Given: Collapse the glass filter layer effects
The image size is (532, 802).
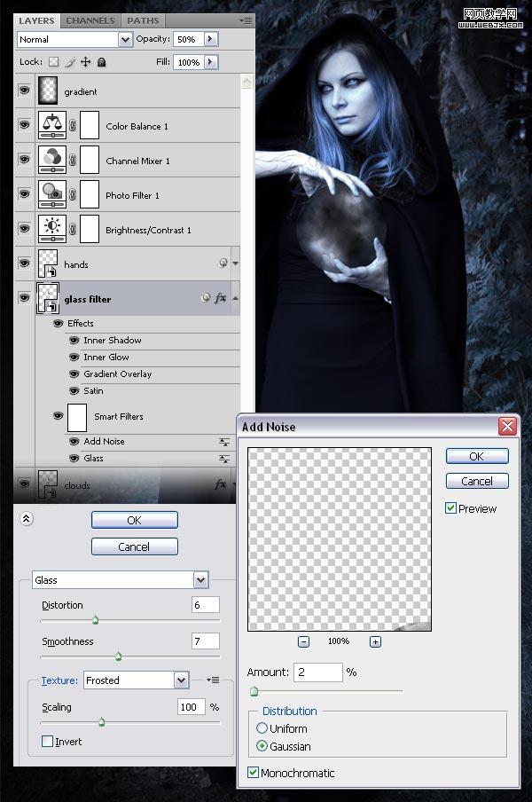Looking at the screenshot, I should [x=236, y=298].
